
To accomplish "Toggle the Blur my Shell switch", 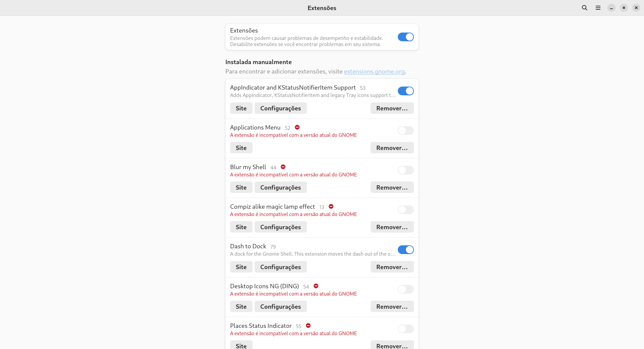I will tap(406, 170).
